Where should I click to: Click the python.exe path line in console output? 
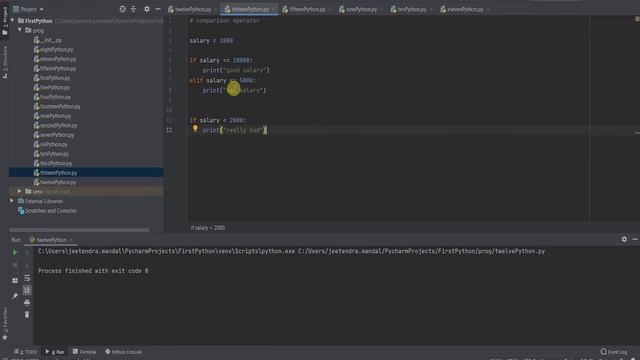pos(291,251)
